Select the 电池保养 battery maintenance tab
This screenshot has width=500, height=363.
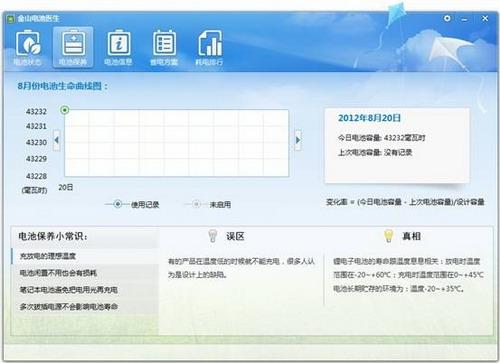pos(73,47)
